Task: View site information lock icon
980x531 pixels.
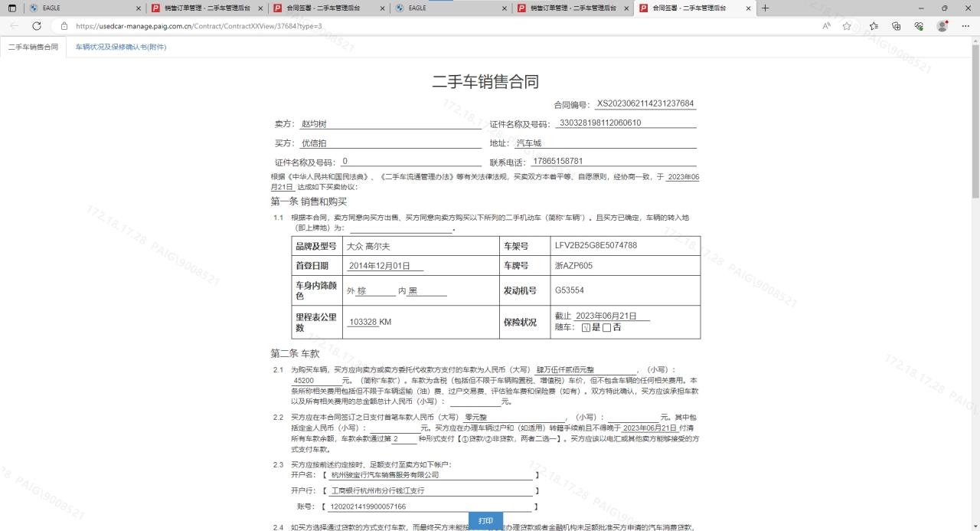Action: point(64,25)
